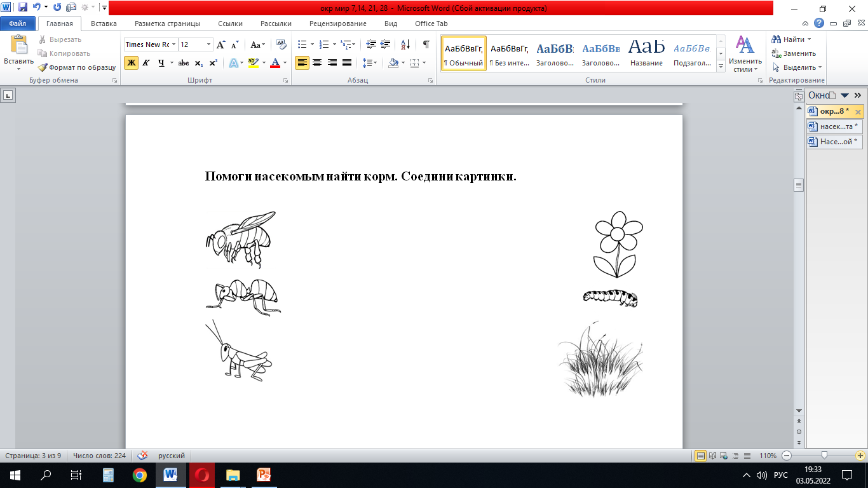This screenshot has height=488, width=868.
Task: Center-align the paragraph text
Action: point(316,63)
